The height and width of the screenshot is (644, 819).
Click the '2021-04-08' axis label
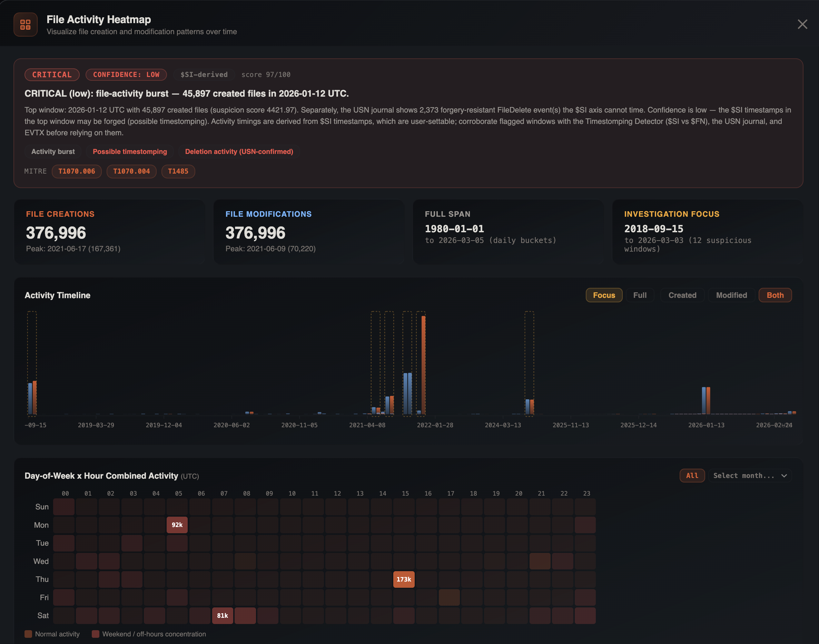click(x=367, y=425)
